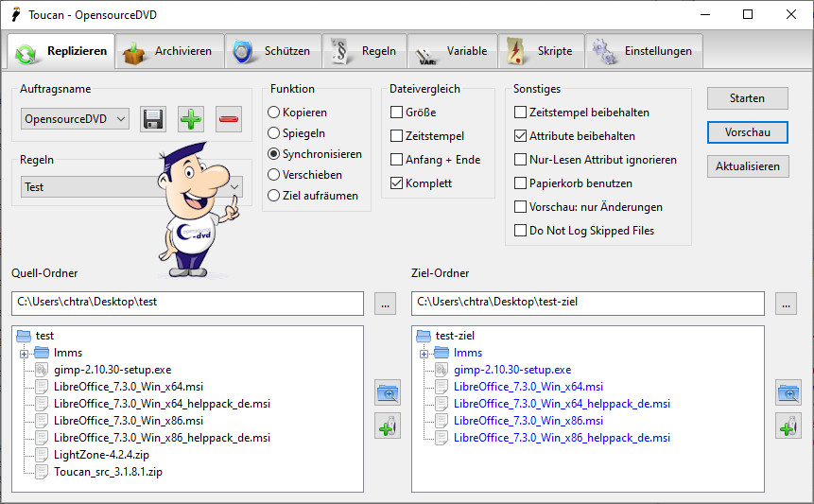Viewport: 814px width, 504px height.
Task: Enable the Zeitstempel beibehalten checkbox
Action: (x=521, y=113)
